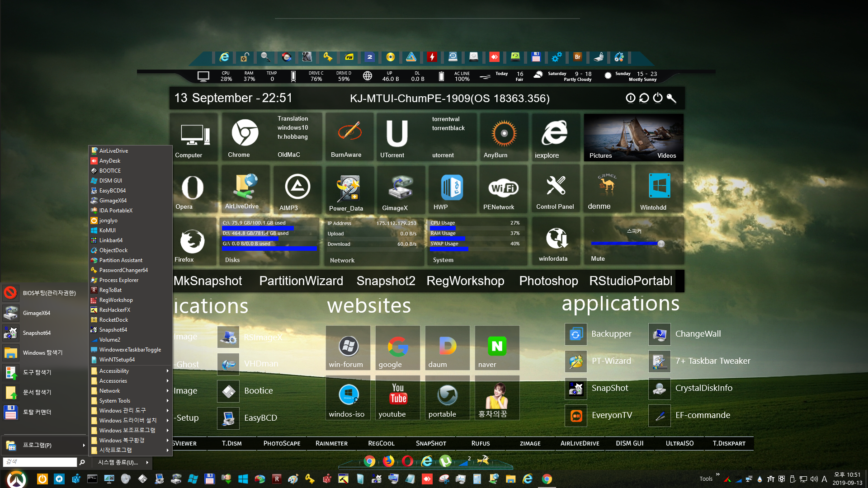
Task: Open the PENetwork WiFi tile
Action: [x=503, y=189]
